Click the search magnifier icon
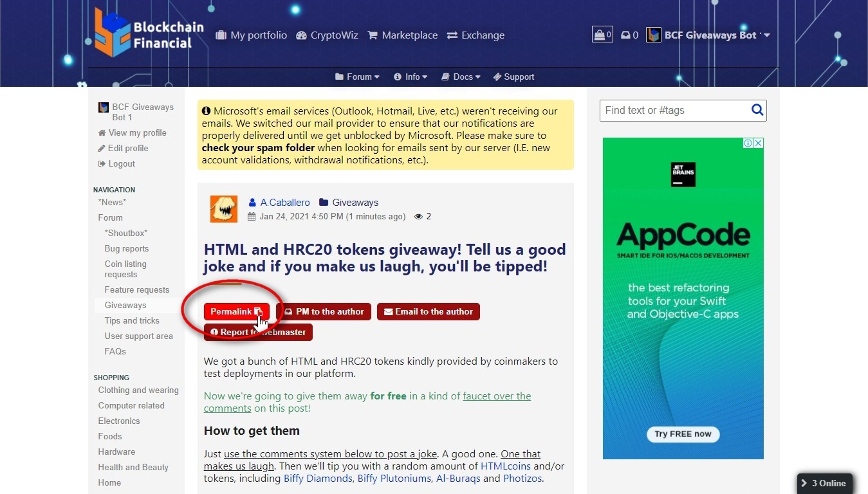The height and width of the screenshot is (494, 868). (757, 110)
